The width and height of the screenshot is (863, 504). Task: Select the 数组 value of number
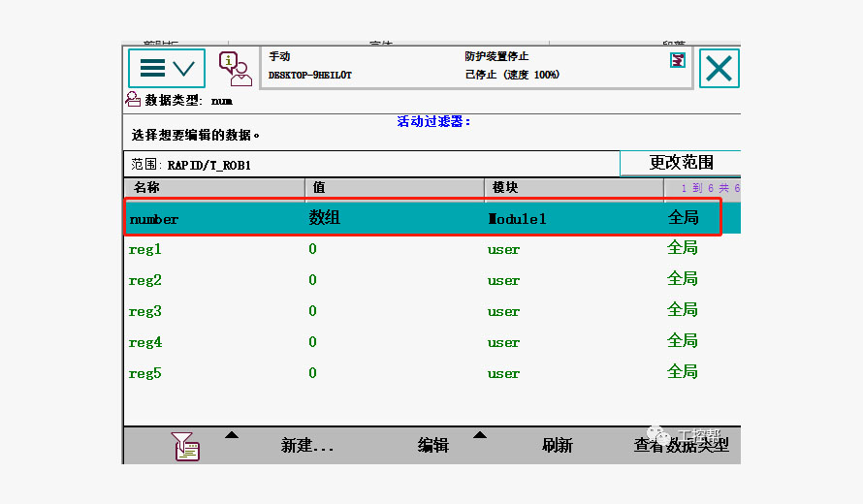pos(324,218)
